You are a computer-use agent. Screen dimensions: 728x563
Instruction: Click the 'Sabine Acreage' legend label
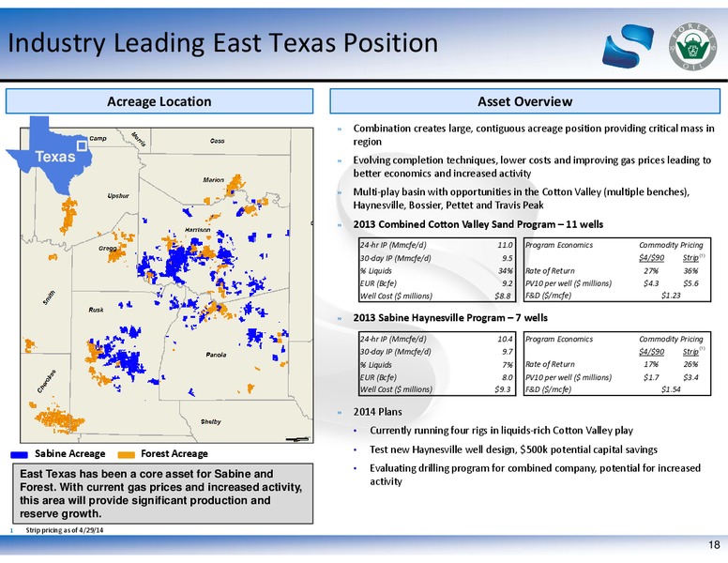[69, 454]
